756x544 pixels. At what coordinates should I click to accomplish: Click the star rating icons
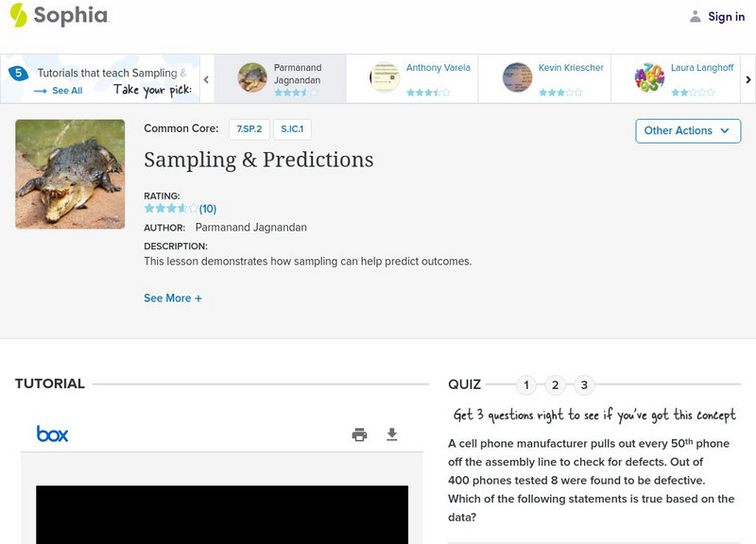(x=170, y=209)
